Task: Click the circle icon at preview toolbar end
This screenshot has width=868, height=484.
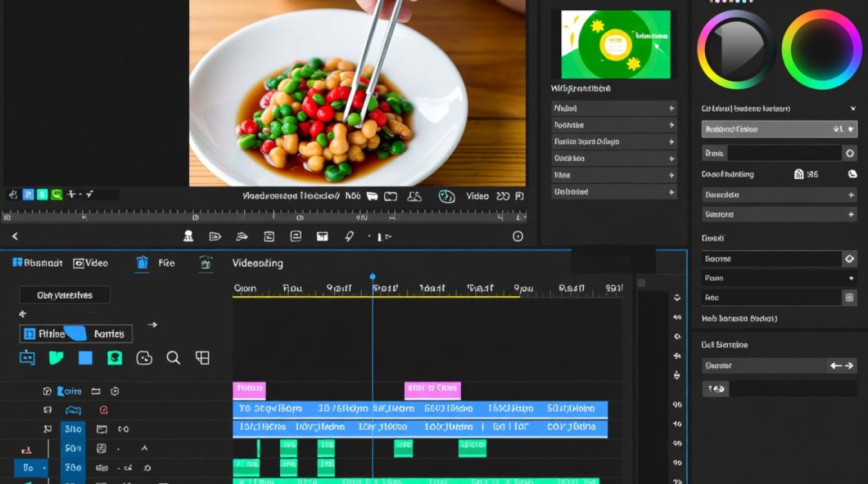Action: pos(517,237)
